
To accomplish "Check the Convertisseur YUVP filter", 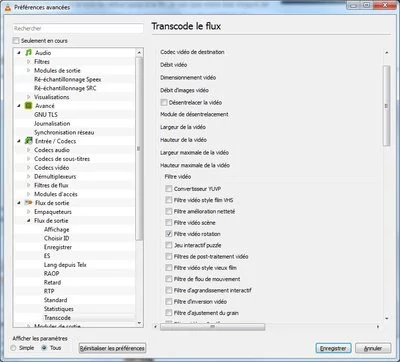I will pyautogui.click(x=169, y=189).
